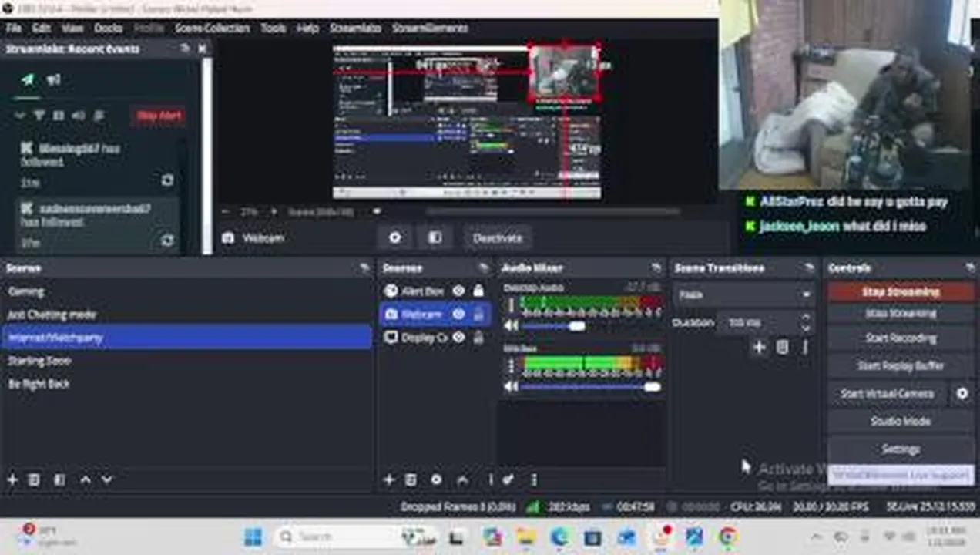Click Start Replay Buffer
The width and height of the screenshot is (980, 555).
tap(901, 365)
